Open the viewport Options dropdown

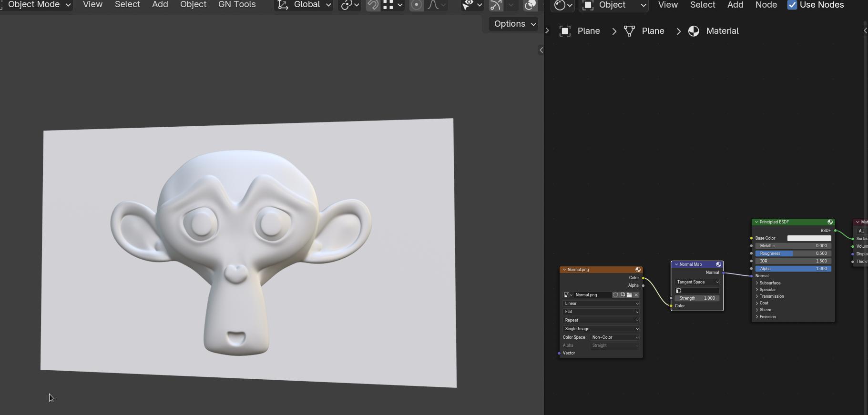[x=513, y=24]
